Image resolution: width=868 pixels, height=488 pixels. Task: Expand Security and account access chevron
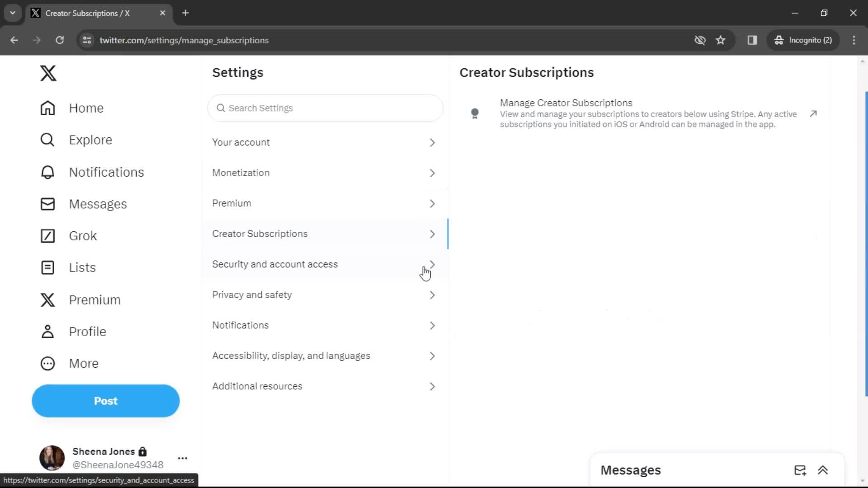[432, 264]
